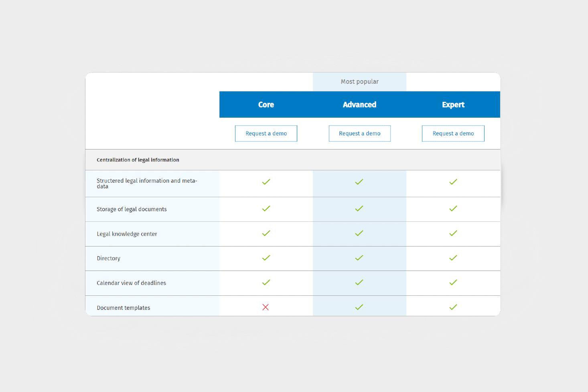The height and width of the screenshot is (392, 588).
Task: Click the Core checkmark for Calendar view of deadlines
Action: click(266, 283)
